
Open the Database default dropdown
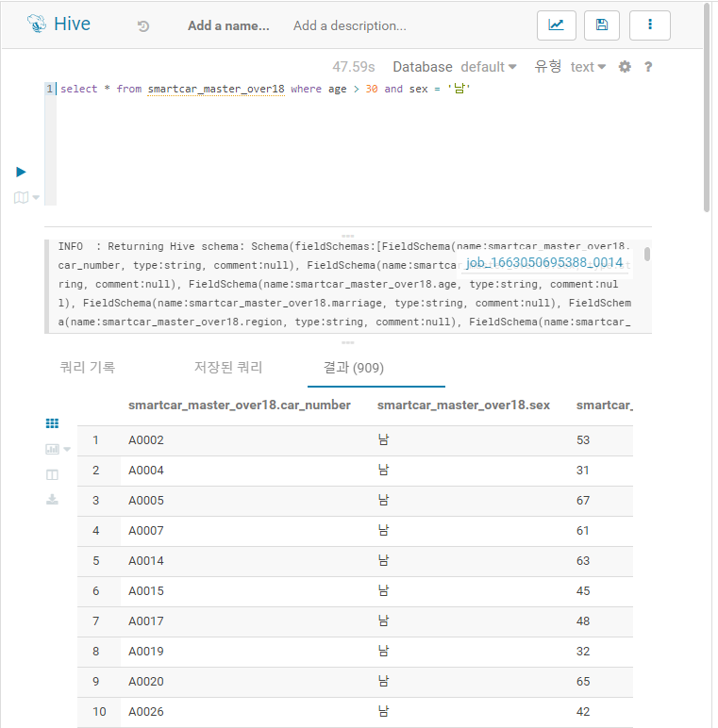pyautogui.click(x=489, y=67)
